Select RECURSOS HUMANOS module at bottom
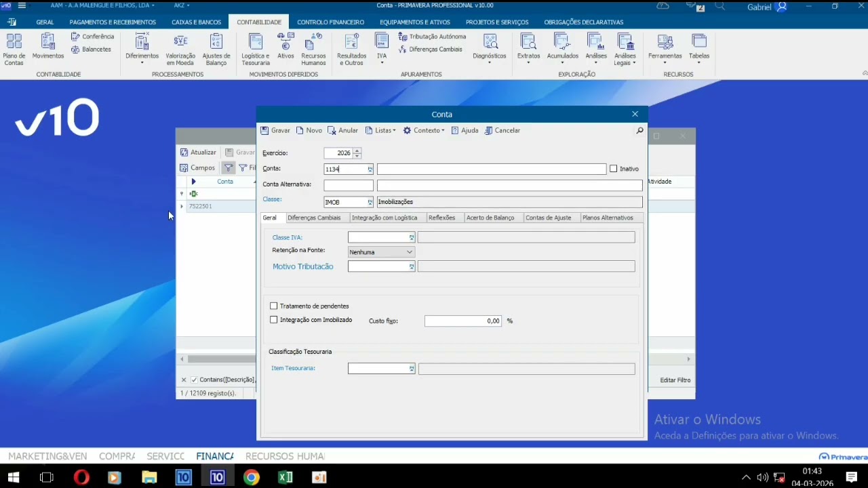 285,456
